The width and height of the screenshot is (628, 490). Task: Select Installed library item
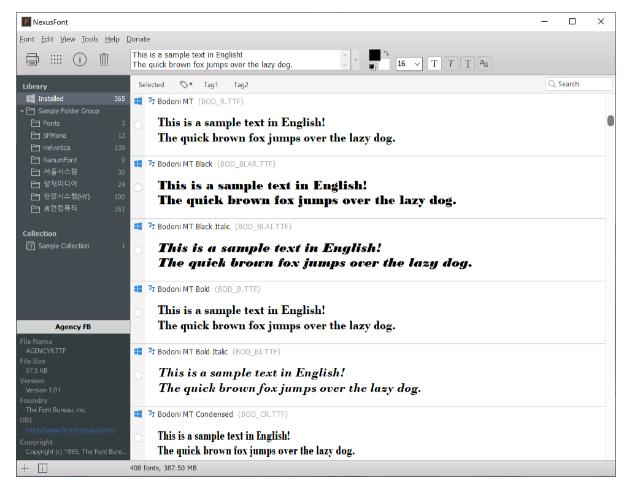click(x=73, y=99)
